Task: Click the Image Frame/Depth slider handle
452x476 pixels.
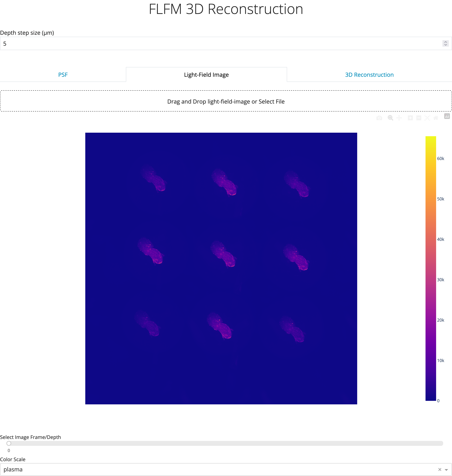Action: (9, 443)
